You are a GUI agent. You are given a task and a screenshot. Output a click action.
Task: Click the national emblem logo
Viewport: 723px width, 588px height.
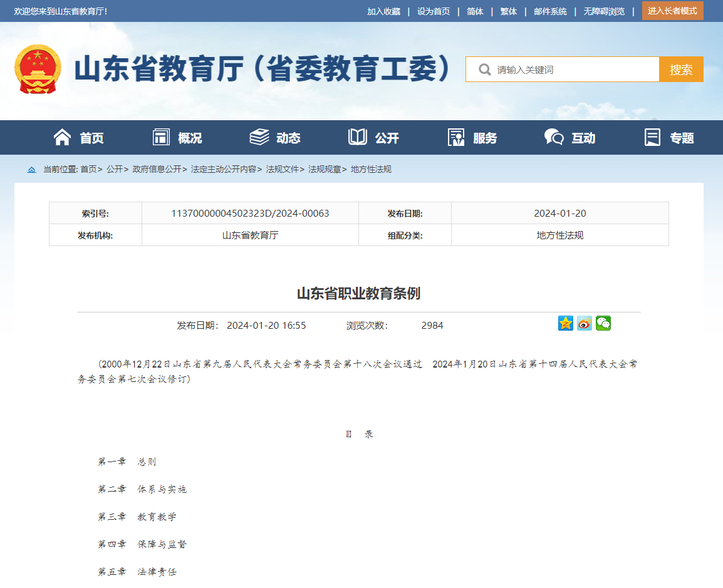point(38,69)
